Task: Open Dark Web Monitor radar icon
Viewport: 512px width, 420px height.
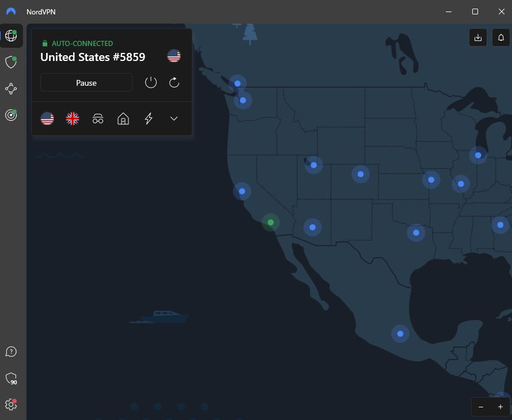Action: 11,115
